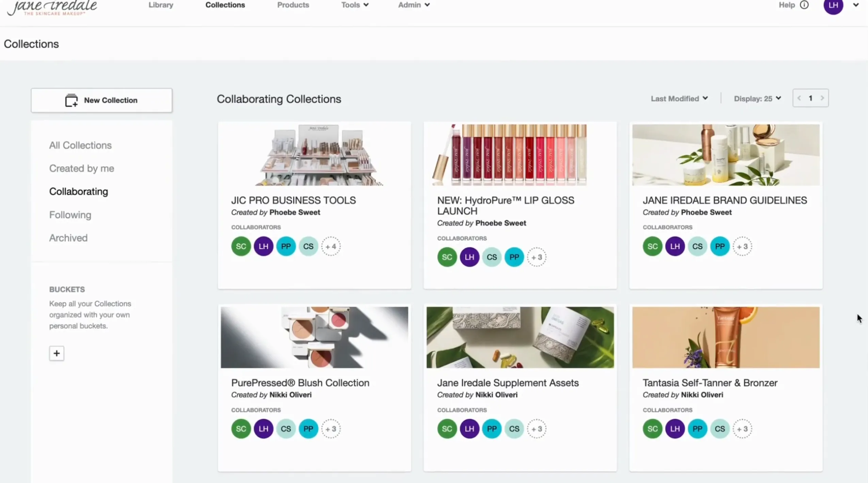Show Following collections

[x=70, y=215]
